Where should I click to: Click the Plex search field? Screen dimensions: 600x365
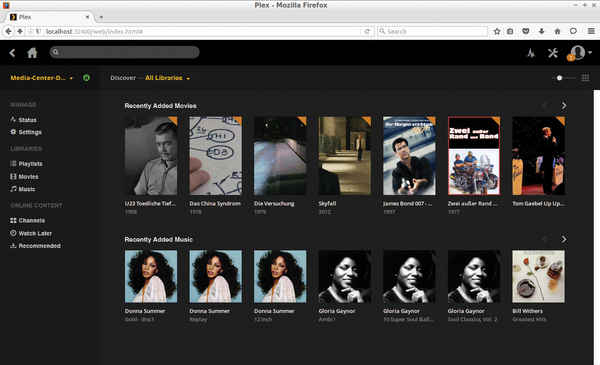(x=124, y=52)
